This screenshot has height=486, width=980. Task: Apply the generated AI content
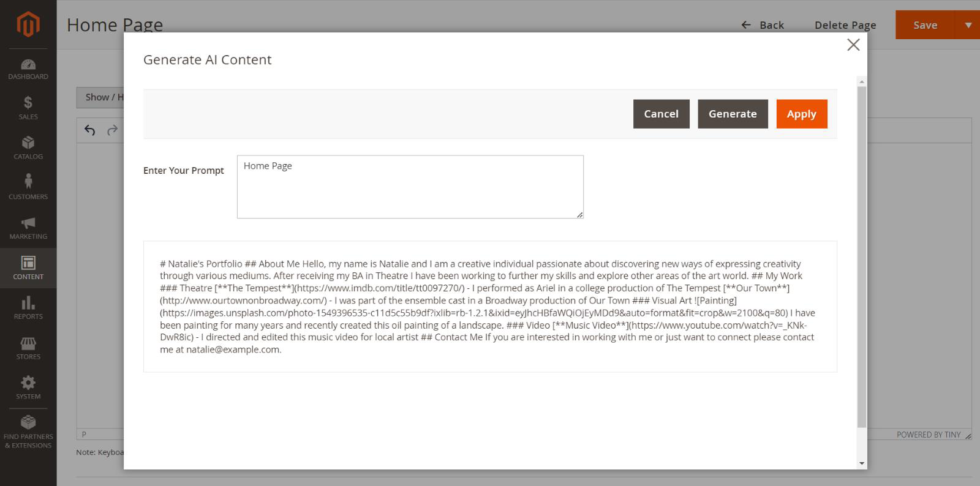tap(801, 114)
